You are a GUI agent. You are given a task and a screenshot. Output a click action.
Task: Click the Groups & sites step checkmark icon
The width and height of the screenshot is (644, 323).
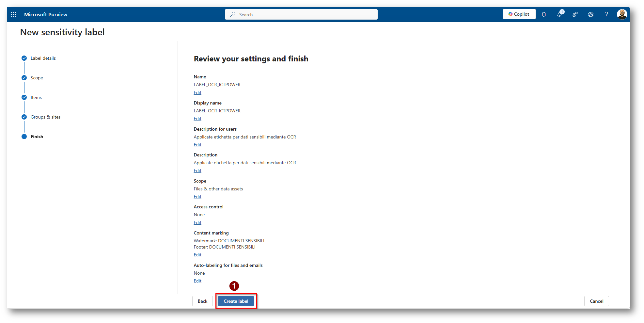click(x=24, y=117)
